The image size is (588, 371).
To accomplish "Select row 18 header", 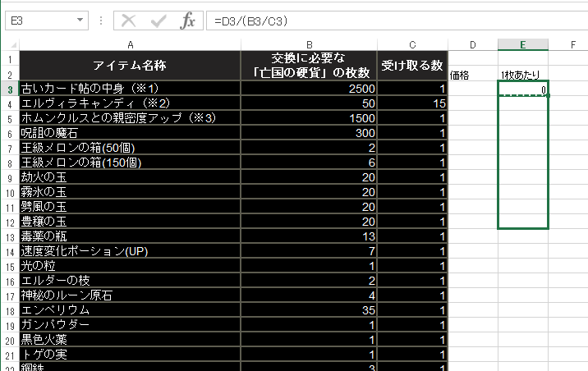I will coord(9,311).
